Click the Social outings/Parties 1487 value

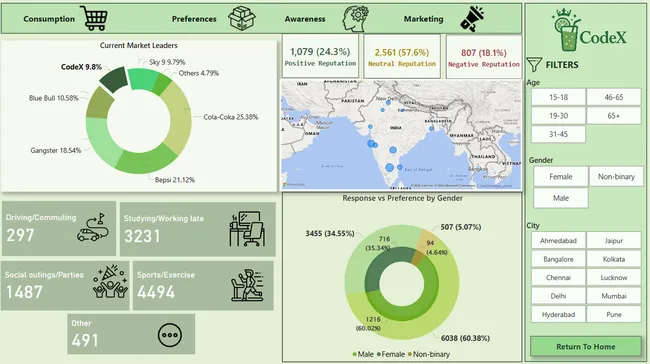[24, 292]
